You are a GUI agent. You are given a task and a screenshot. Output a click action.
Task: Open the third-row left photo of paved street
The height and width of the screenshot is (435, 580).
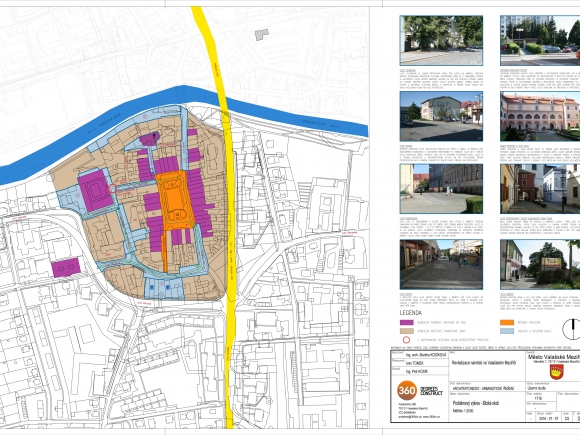441,189
